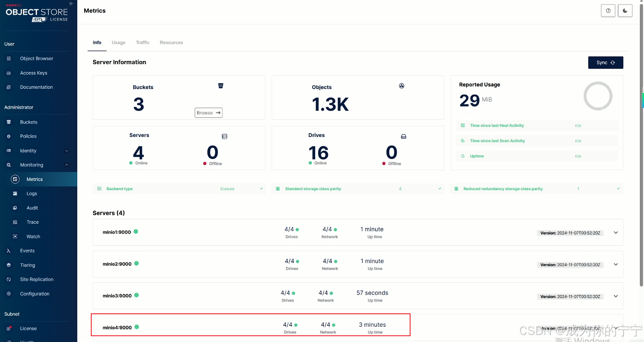644x342 pixels.
Task: Click 'Time since last Heal Activity' row
Action: pyautogui.click(x=537, y=125)
